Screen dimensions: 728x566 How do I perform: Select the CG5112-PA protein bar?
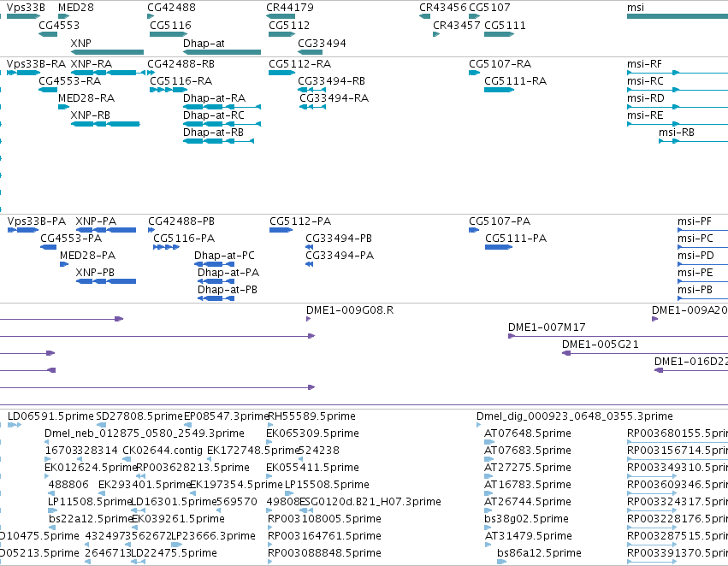(281, 230)
